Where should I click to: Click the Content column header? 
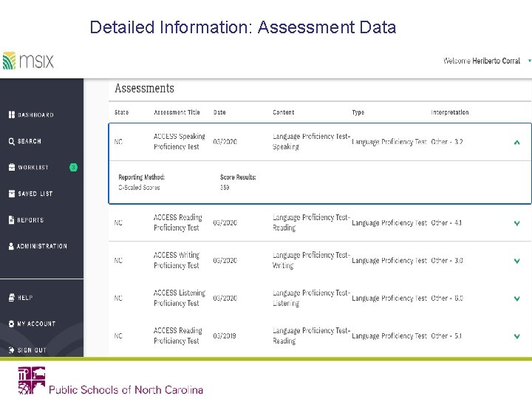click(x=283, y=112)
